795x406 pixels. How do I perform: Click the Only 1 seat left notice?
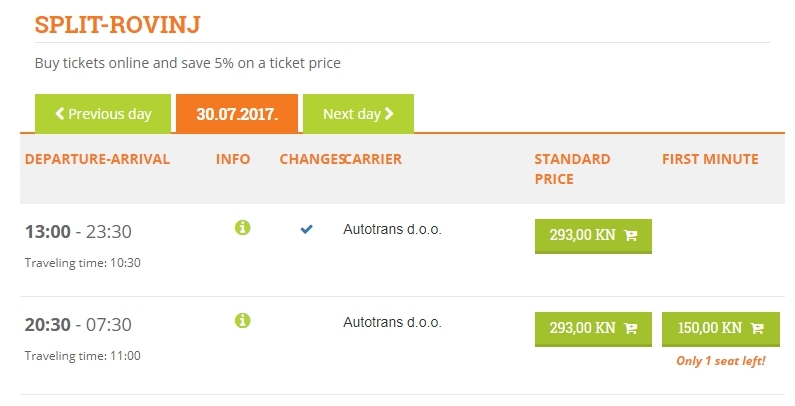point(720,361)
